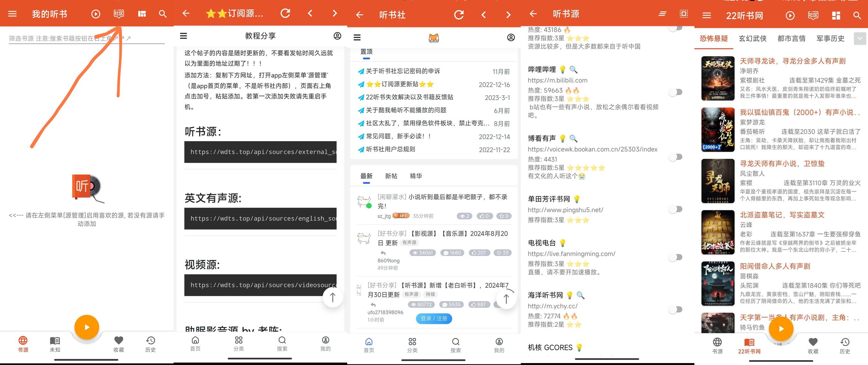Open 历史 history in 我的听书 bottom bar
Viewport: 868px width, 365px height.
150,344
